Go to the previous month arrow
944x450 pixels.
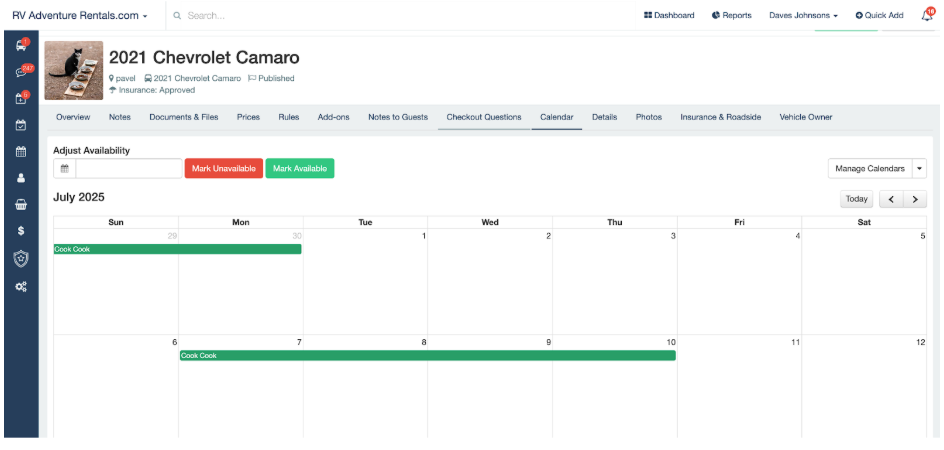click(x=891, y=199)
